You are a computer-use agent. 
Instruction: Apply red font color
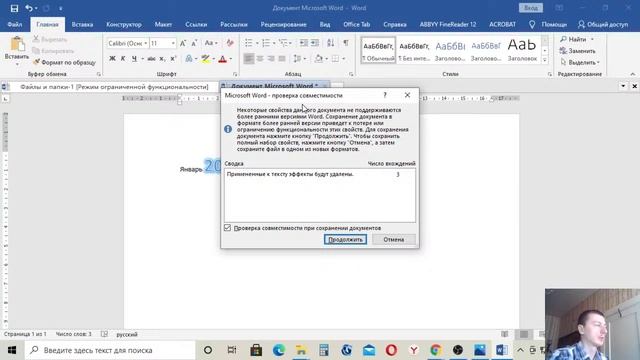point(222,59)
